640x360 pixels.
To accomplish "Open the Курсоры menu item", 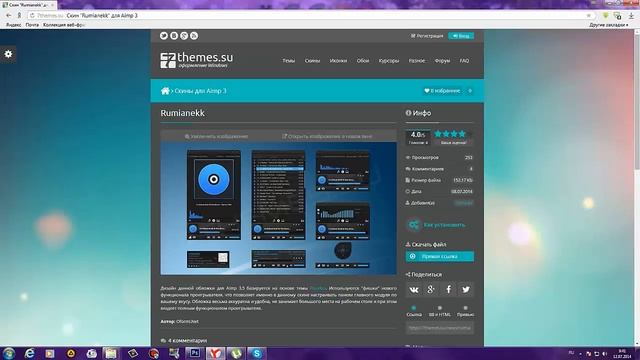I will (389, 60).
